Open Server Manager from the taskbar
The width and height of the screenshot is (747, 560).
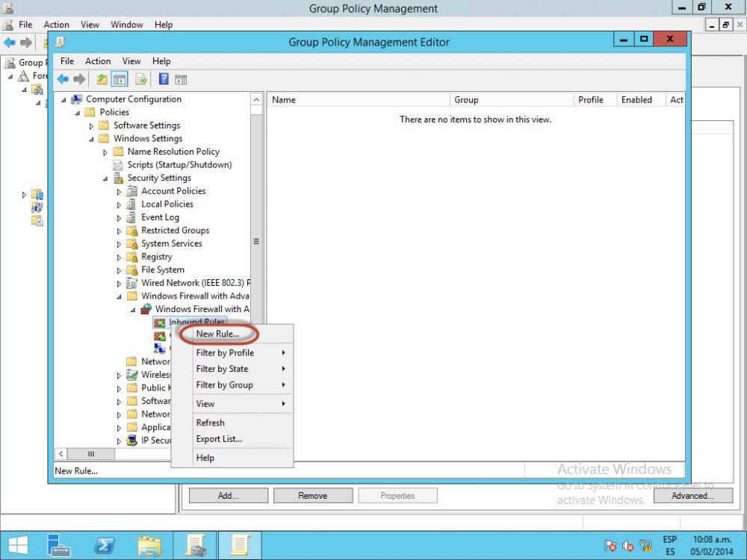59,546
